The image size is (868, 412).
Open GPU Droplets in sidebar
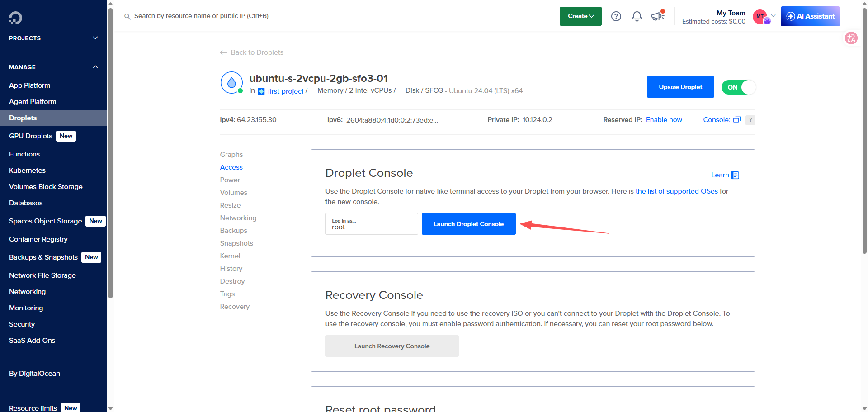(x=31, y=136)
